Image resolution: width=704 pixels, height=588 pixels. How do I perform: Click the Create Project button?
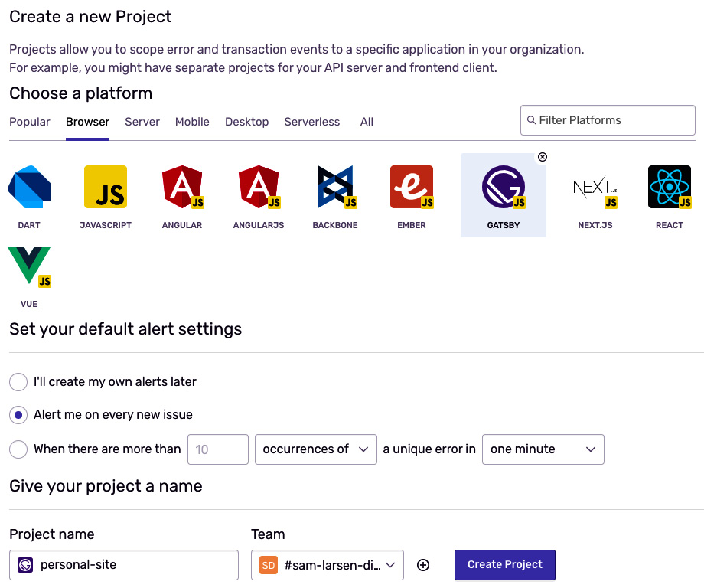tap(504, 565)
